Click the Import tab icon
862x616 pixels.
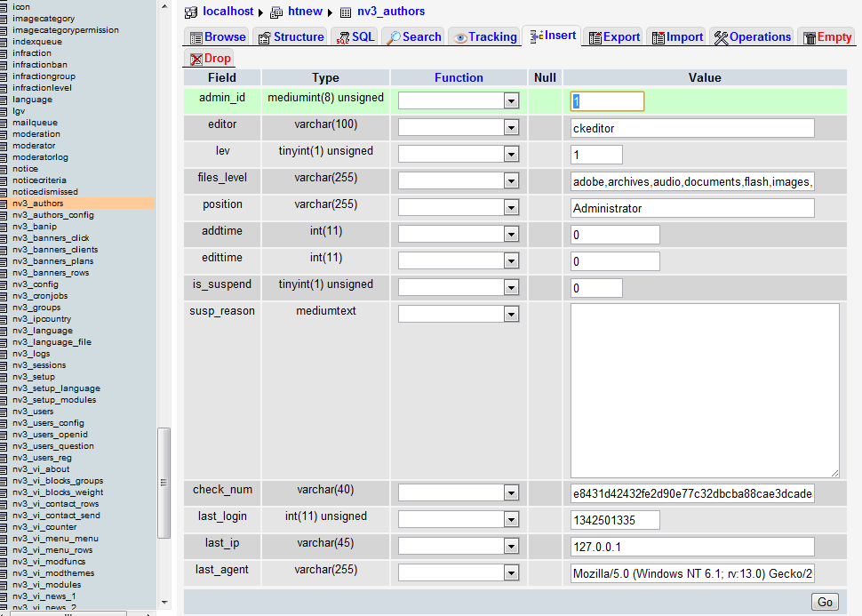[x=658, y=37]
